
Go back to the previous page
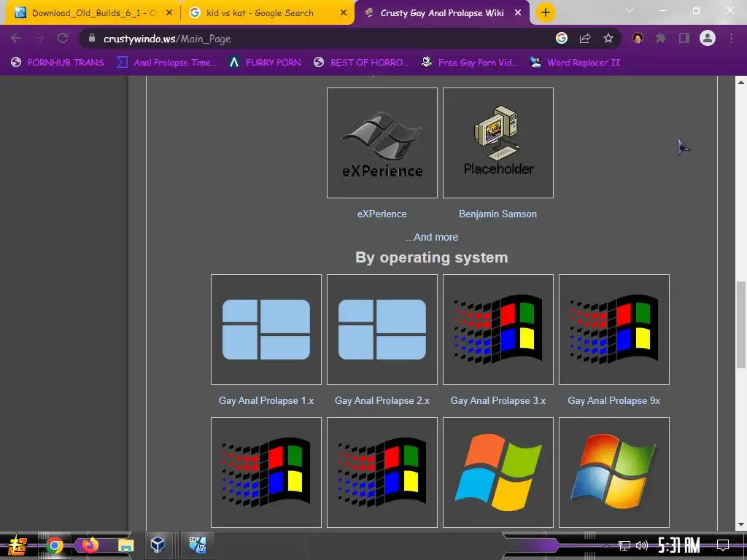point(16,38)
